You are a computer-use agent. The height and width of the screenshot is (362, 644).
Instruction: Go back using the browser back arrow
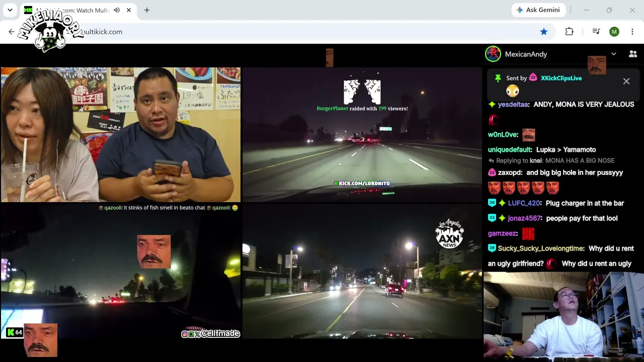tap(12, 32)
